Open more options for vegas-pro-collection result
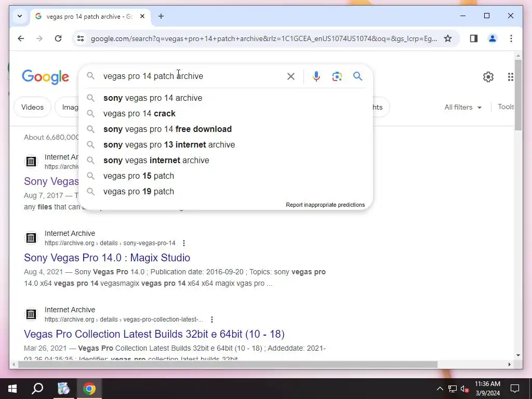Image resolution: width=532 pixels, height=399 pixels. click(x=212, y=320)
